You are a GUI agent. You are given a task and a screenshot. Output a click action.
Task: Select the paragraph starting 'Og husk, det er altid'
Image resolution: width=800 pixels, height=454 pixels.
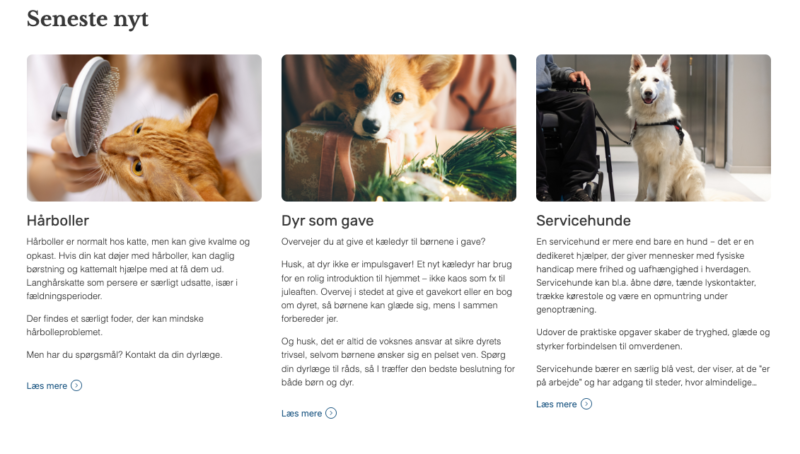(398, 362)
